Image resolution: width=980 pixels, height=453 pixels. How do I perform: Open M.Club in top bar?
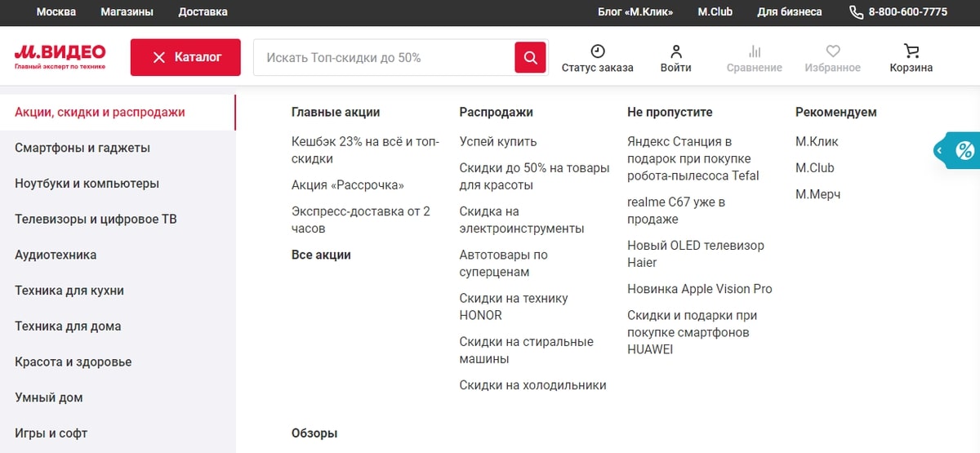(715, 12)
